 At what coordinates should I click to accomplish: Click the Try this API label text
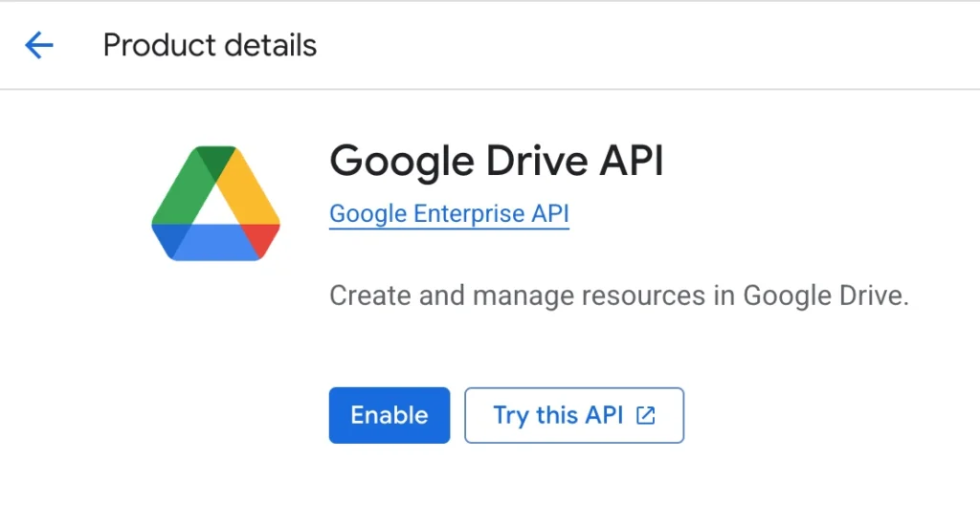[x=558, y=415]
